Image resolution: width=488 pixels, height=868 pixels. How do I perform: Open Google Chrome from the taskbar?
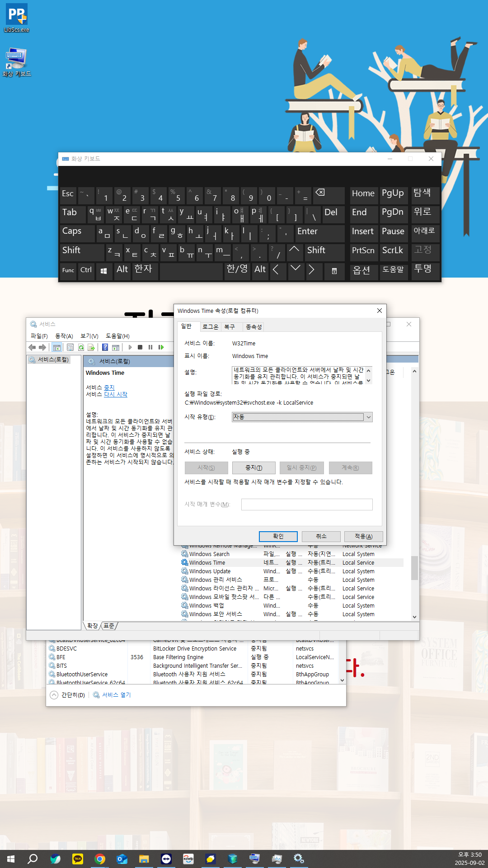[x=100, y=859]
